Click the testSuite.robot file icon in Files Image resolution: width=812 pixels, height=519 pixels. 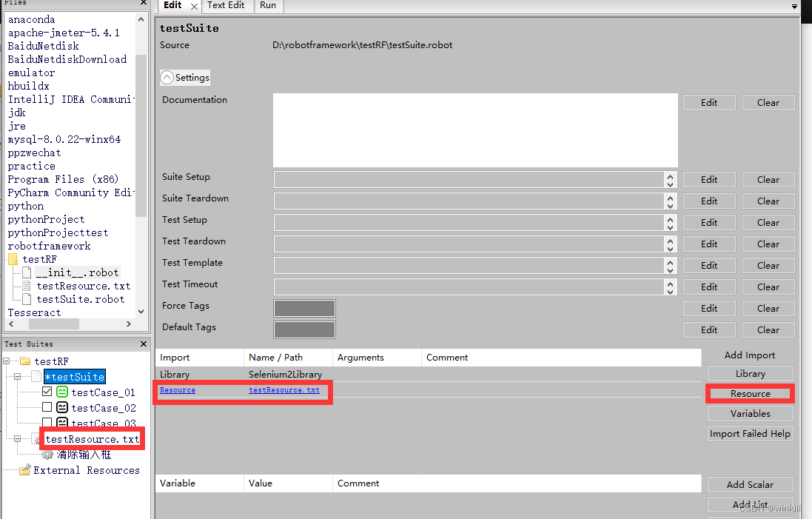(27, 299)
